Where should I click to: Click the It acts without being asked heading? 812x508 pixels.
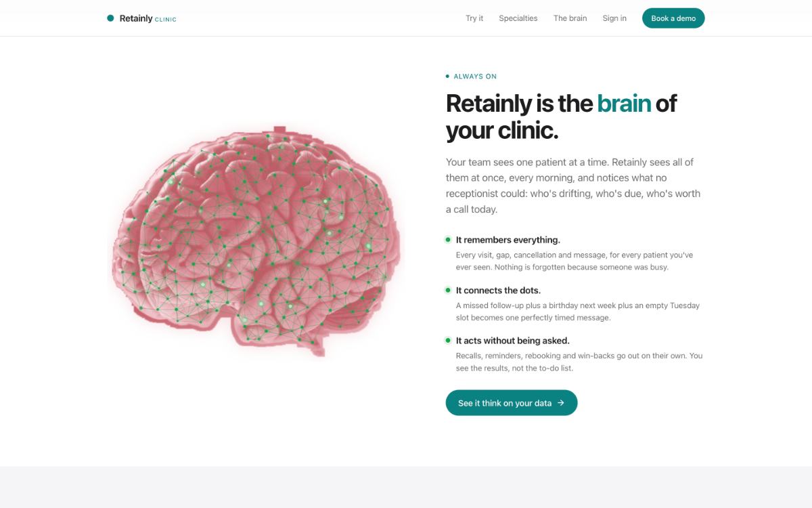tap(513, 341)
